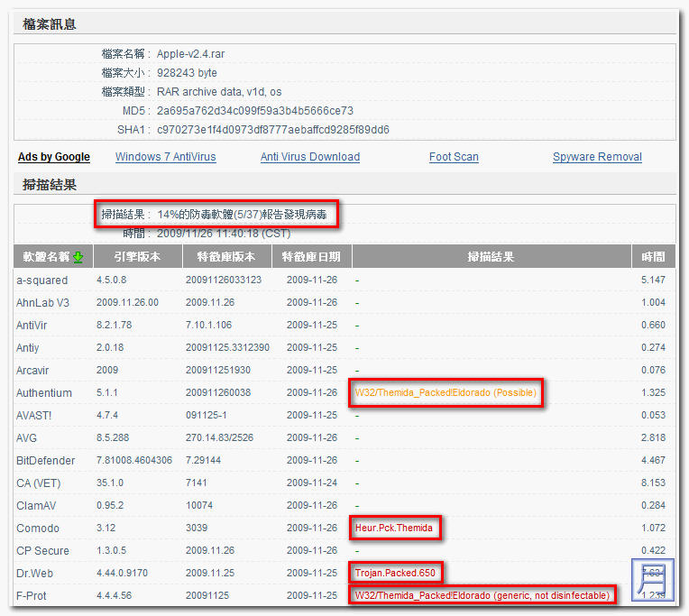Click the 特徵庫日期 column header
This screenshot has width=689, height=616.
[311, 257]
